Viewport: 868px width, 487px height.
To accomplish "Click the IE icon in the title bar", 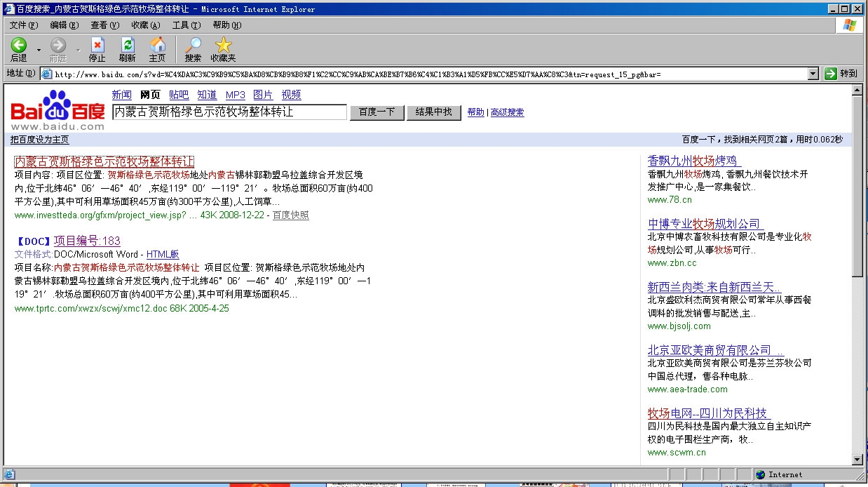I will tap(10, 9).
